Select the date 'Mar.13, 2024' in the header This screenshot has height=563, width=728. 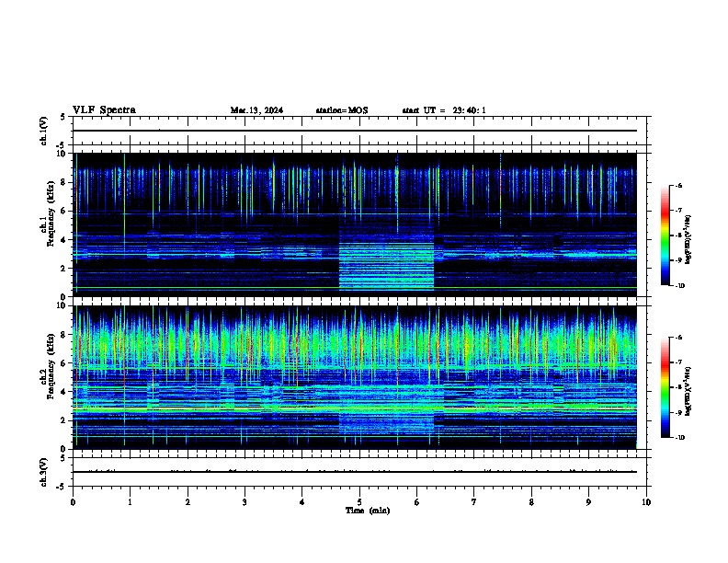tap(256, 110)
